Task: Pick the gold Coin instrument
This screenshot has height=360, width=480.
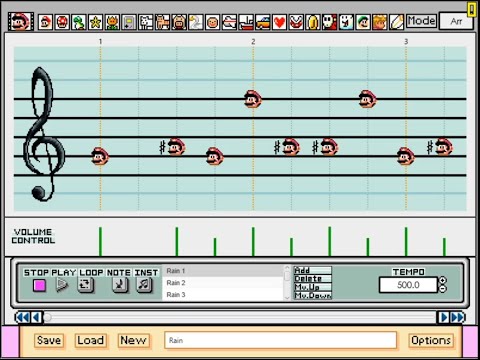Action: [313, 22]
